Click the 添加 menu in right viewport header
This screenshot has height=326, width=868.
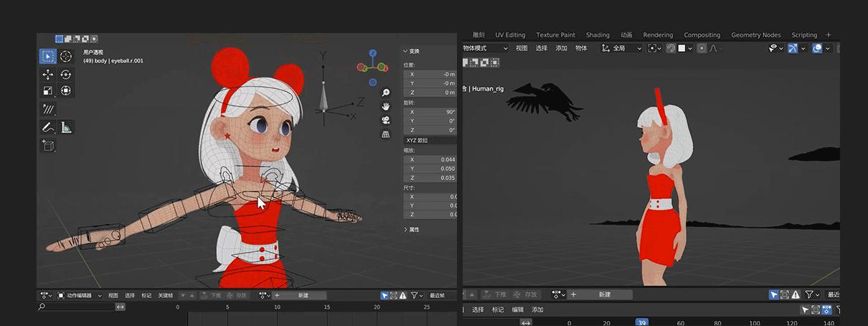(561, 48)
